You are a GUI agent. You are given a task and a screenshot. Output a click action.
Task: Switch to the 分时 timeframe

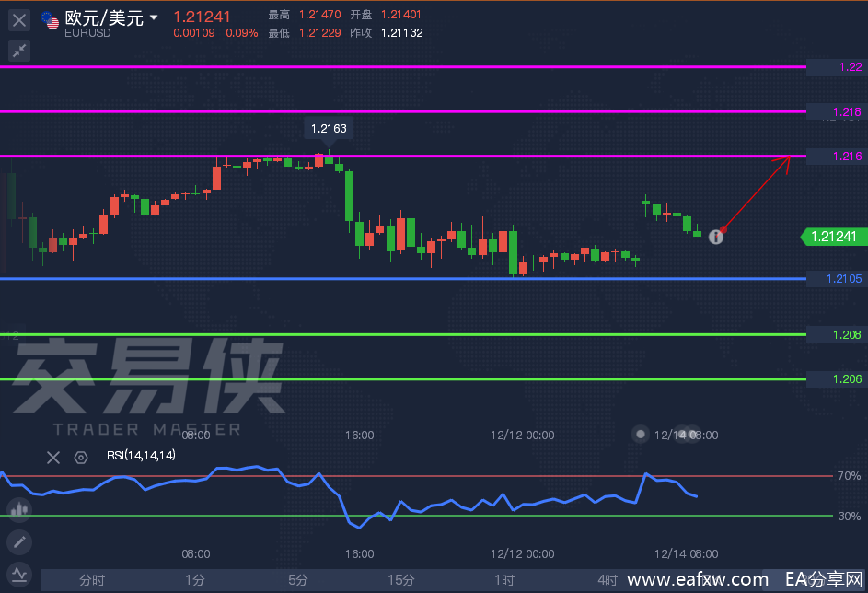(x=92, y=580)
